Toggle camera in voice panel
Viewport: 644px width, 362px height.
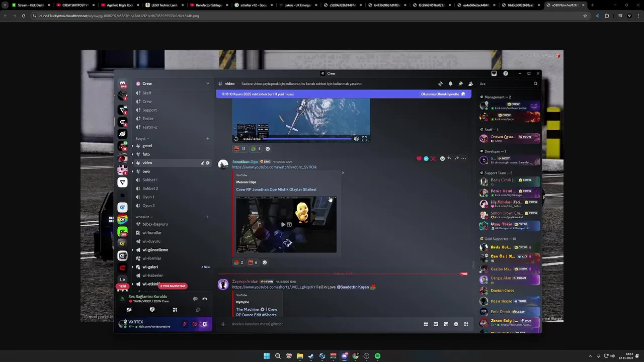tap(129, 310)
